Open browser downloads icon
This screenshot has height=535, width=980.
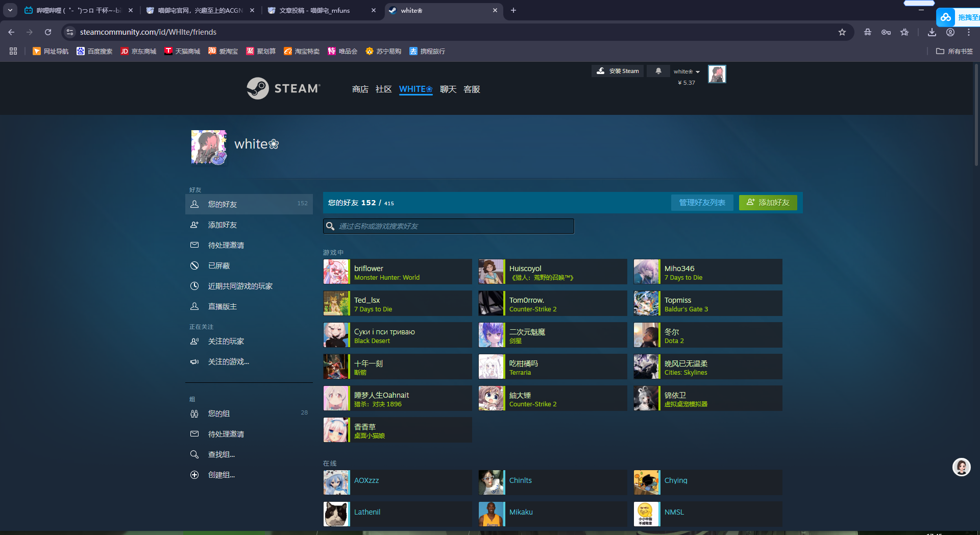click(932, 32)
